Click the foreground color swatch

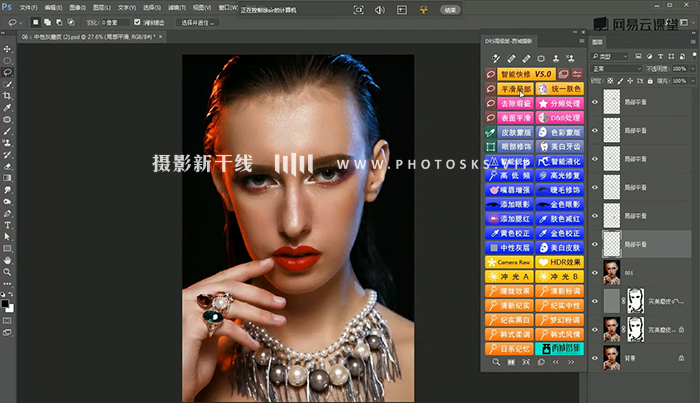coord(5,304)
